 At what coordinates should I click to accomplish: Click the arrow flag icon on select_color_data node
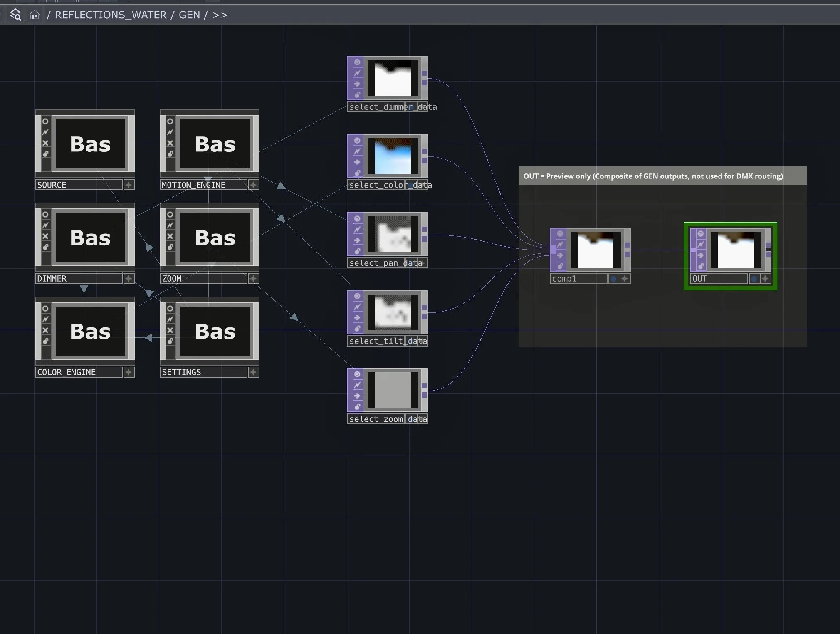[357, 162]
